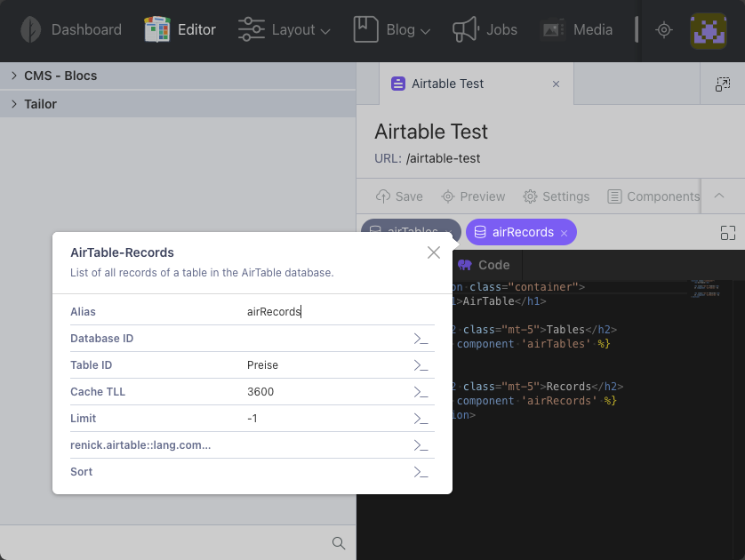This screenshot has width=745, height=560.
Task: Click the Sort property label
Action: coord(81,472)
